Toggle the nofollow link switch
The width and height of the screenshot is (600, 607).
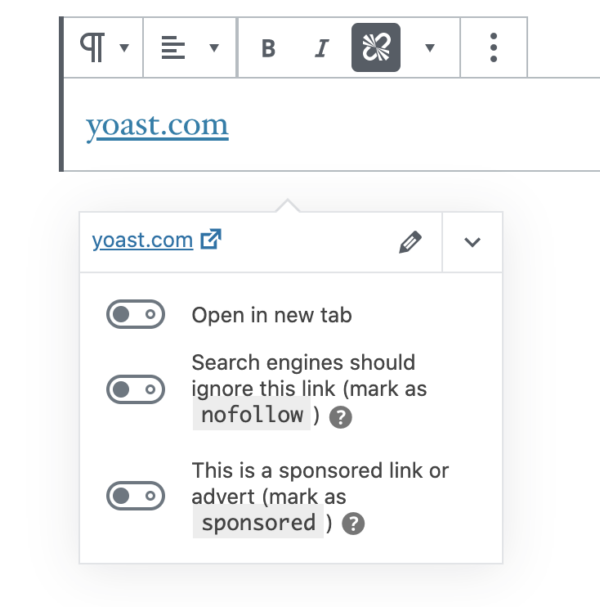[135, 389]
